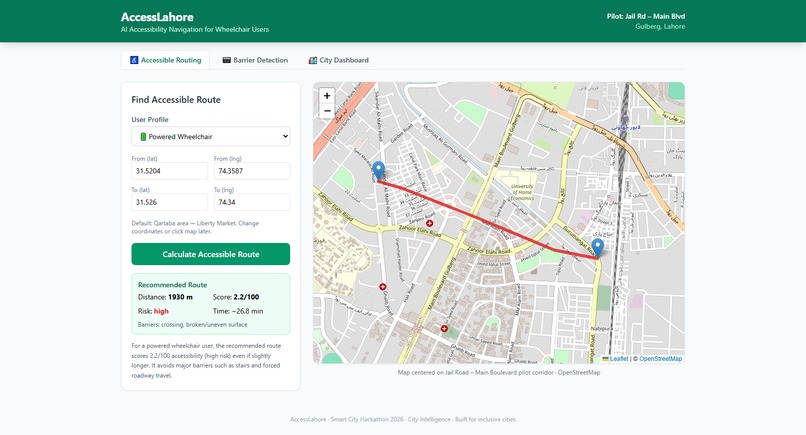Viewport: 806px width, 435px height.
Task: Click the 'University of Home Economics' map label
Action: pyautogui.click(x=522, y=192)
